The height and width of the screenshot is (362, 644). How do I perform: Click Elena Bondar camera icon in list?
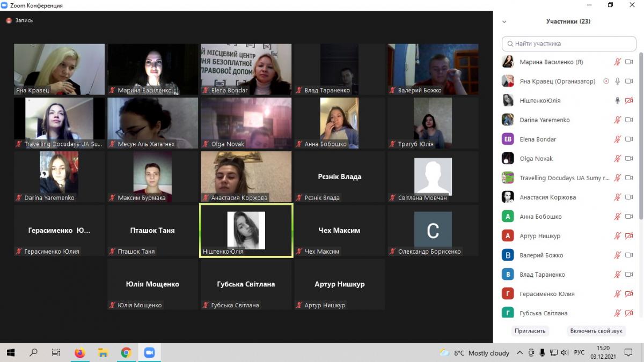pyautogui.click(x=629, y=139)
